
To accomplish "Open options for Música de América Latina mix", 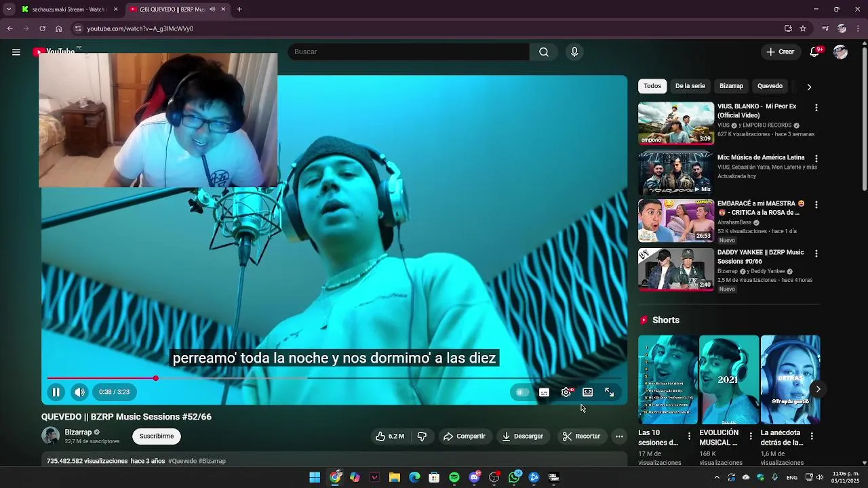I will tap(816, 159).
